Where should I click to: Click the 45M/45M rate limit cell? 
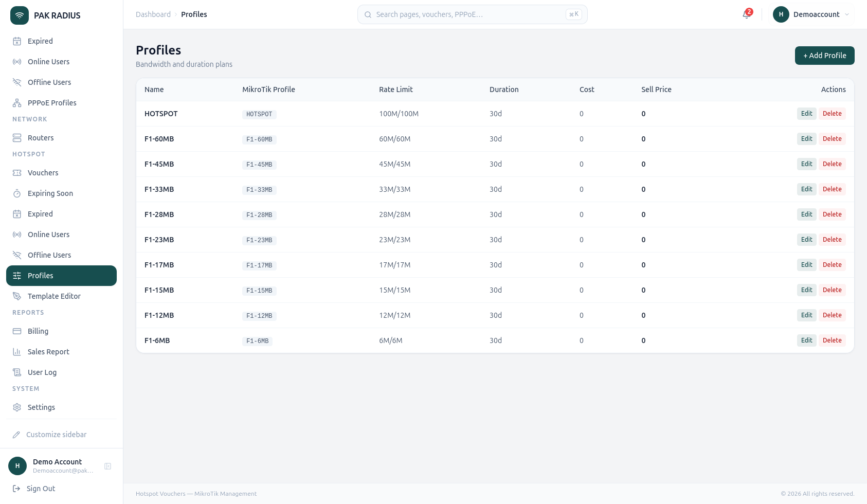(395, 164)
